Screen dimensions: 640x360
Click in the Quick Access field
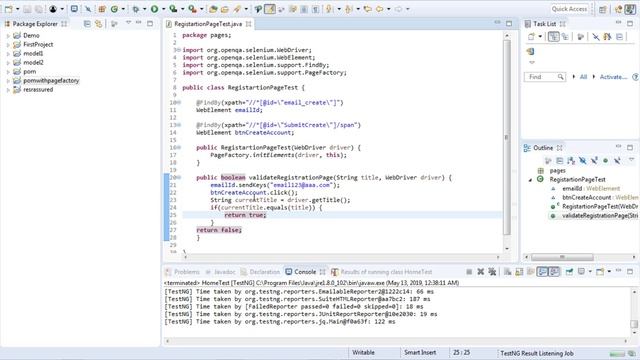tap(569, 9)
